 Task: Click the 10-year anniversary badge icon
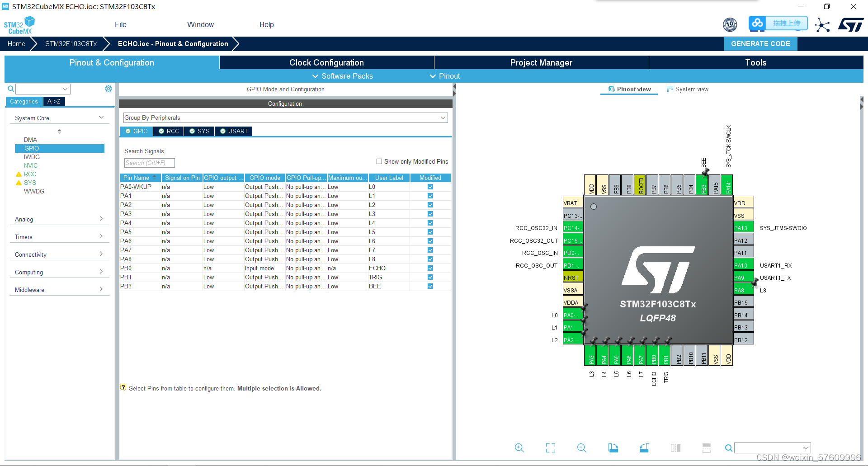coord(730,24)
